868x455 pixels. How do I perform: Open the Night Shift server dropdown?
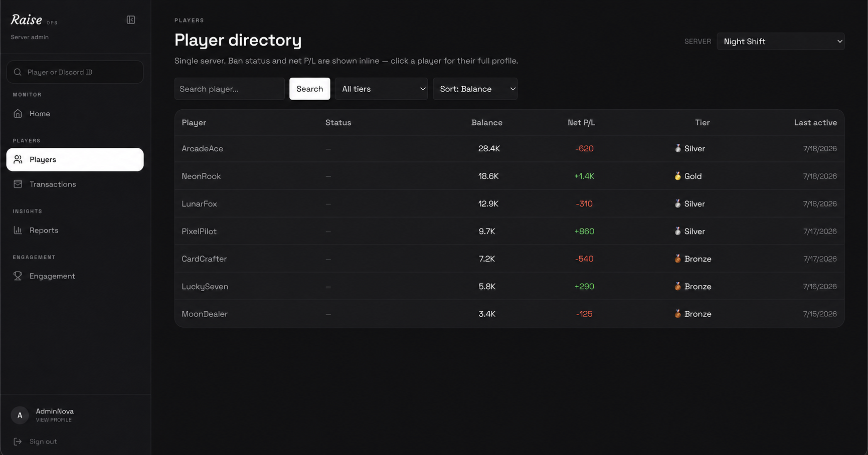tap(780, 41)
